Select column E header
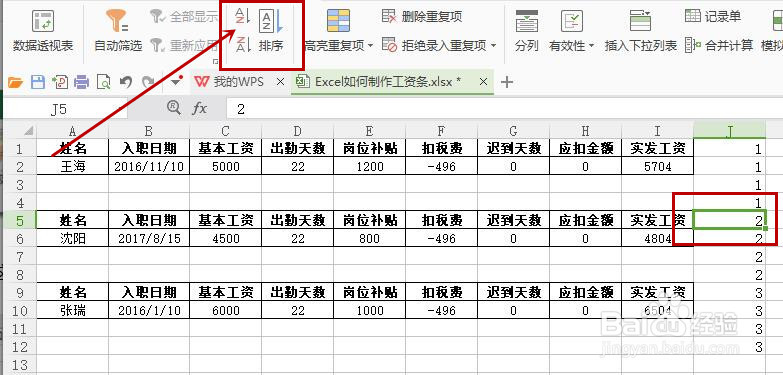 click(370, 131)
